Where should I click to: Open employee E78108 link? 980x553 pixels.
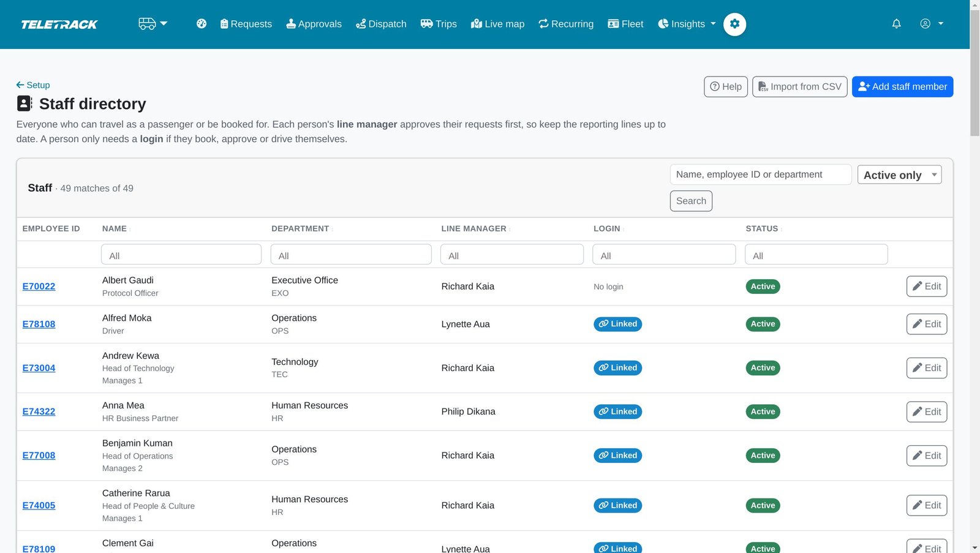(x=39, y=324)
